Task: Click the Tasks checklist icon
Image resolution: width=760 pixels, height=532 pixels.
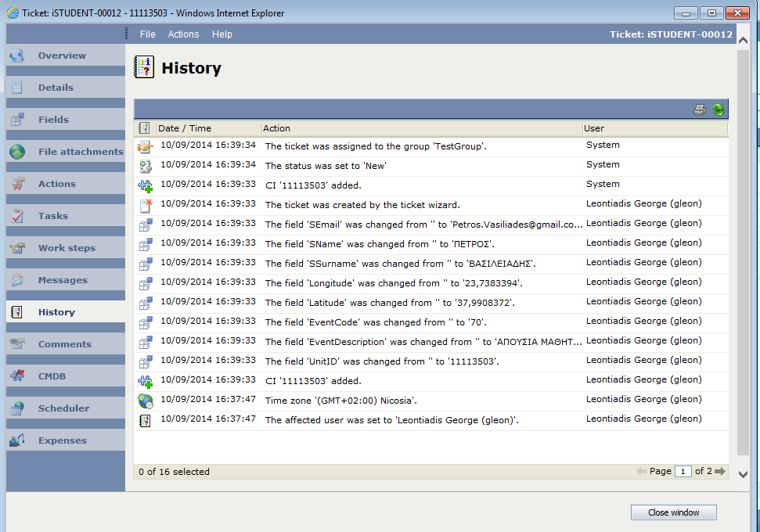Action: coord(17,216)
